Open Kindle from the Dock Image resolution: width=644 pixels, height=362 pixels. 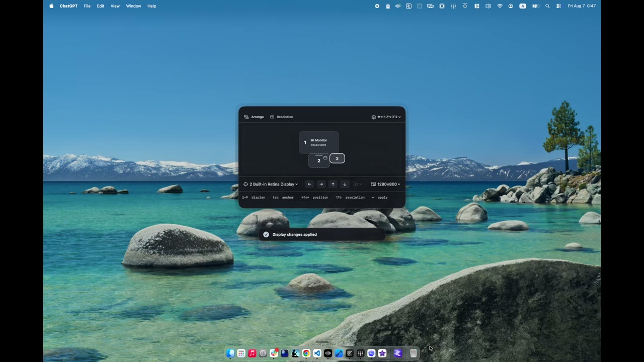pyautogui.click(x=295, y=353)
